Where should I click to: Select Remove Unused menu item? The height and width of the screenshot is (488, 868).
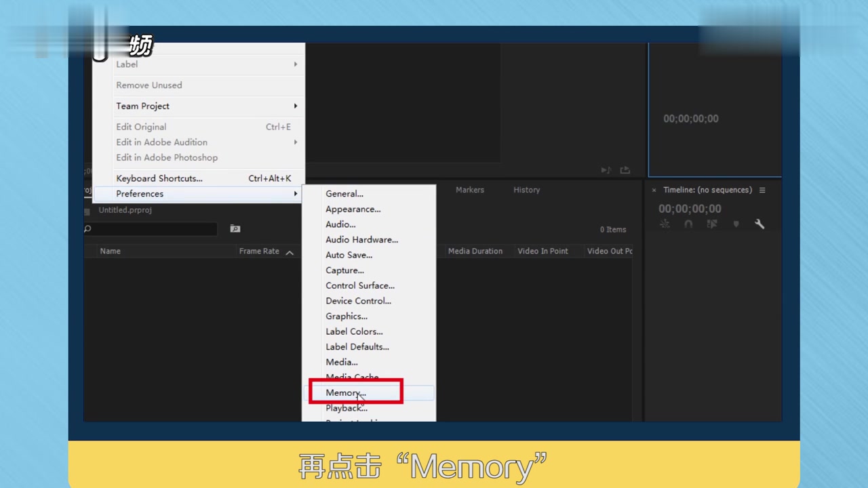coord(149,85)
